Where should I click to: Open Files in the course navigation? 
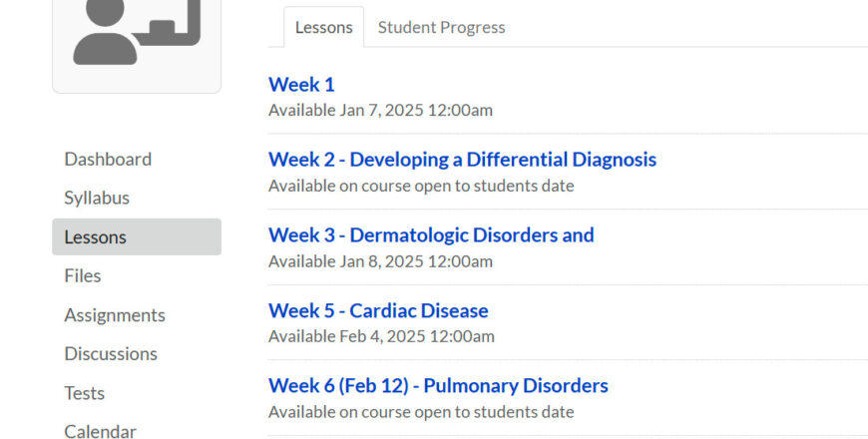pyautogui.click(x=83, y=275)
